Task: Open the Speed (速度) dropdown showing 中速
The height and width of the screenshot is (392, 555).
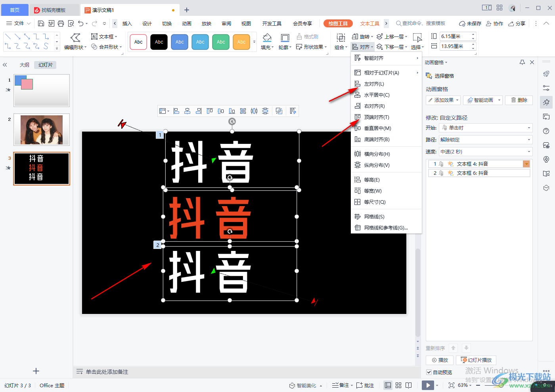Action: coord(486,152)
